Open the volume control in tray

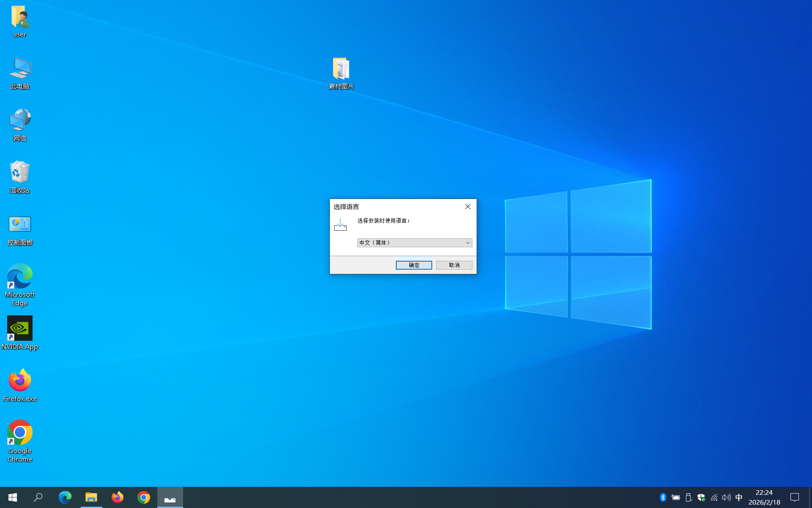726,497
